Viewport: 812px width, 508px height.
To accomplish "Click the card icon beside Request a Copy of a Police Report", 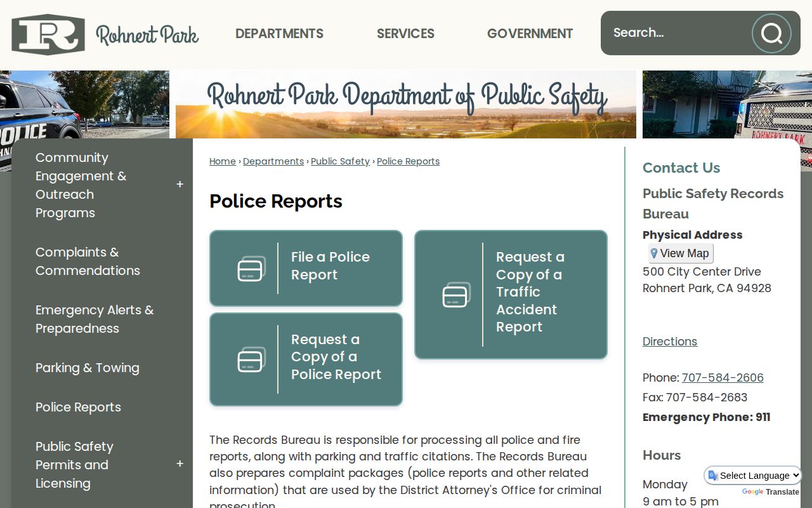I will click(x=252, y=359).
